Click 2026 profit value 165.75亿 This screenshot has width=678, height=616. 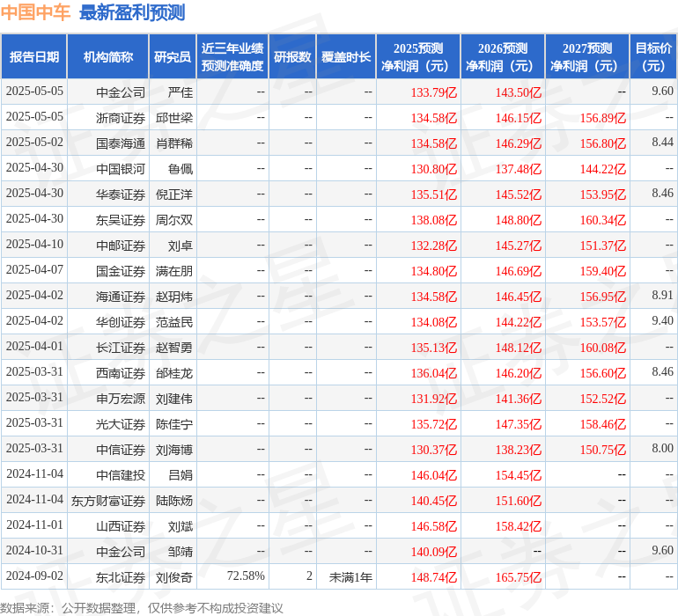pos(519,577)
